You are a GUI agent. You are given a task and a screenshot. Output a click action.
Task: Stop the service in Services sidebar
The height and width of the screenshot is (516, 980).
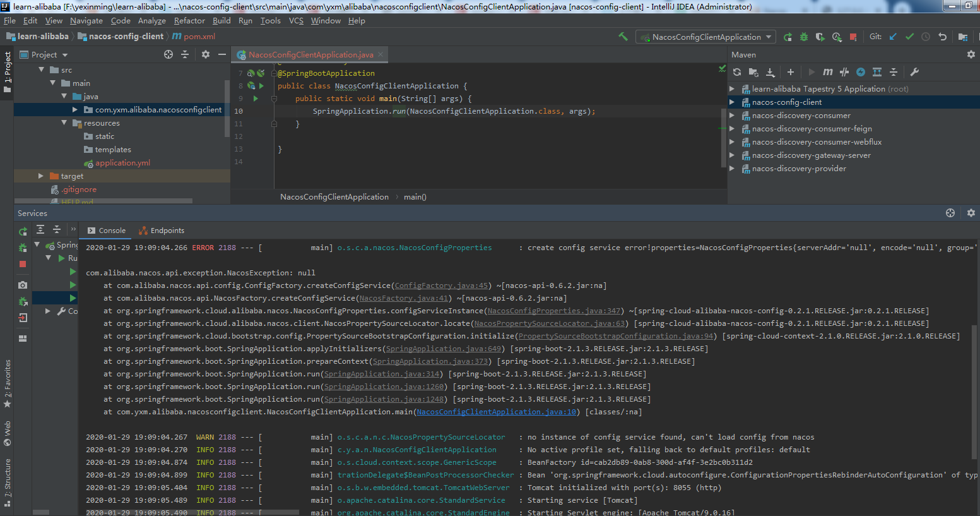23,264
